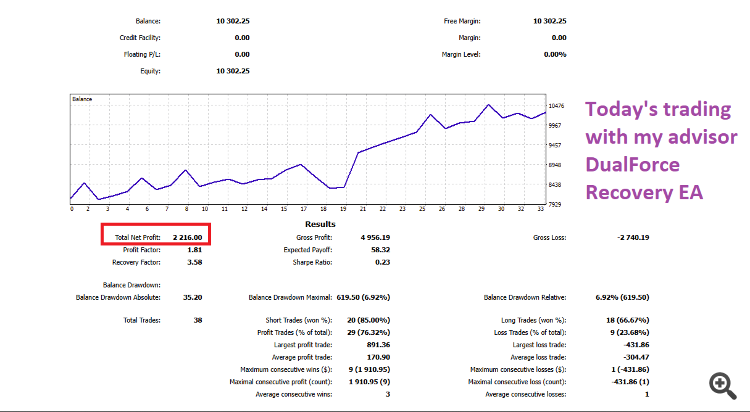Select Largest profit trade value 891.36
This screenshot has height=412, width=750.
click(x=378, y=345)
